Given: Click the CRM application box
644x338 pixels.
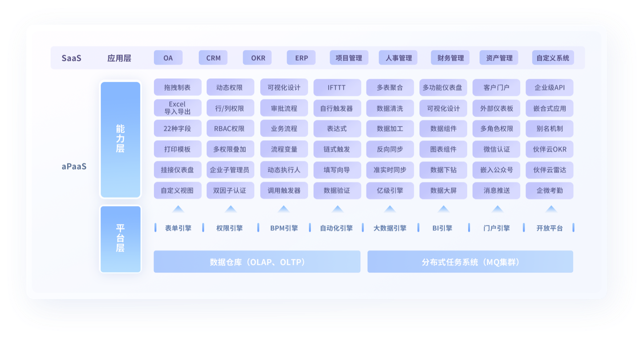Looking at the screenshot, I should 213,58.
